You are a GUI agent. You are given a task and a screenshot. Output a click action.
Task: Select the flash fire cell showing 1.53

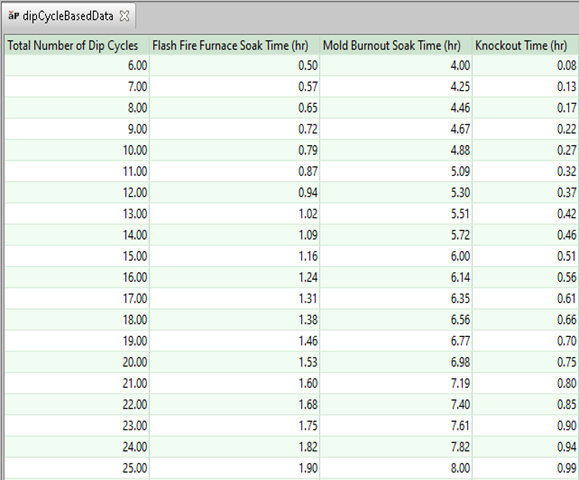[x=234, y=362]
